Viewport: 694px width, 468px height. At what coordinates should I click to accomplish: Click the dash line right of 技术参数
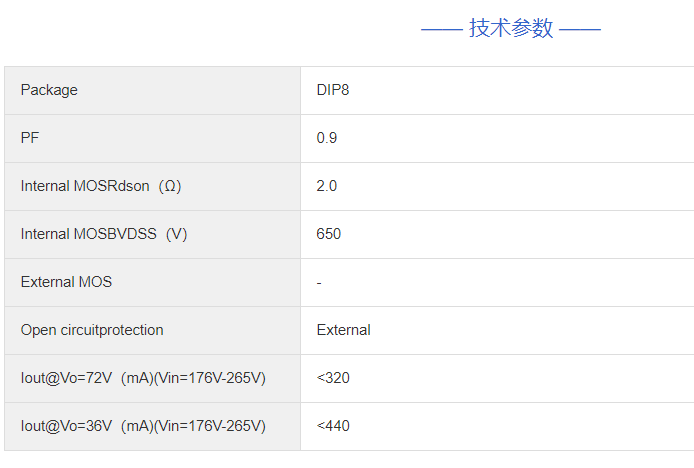(x=580, y=29)
